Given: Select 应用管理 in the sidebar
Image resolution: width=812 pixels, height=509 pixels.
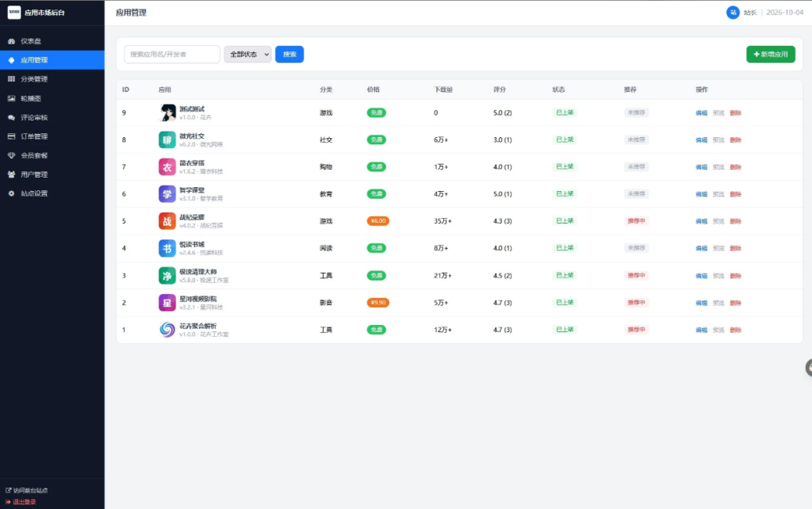Looking at the screenshot, I should coord(52,60).
